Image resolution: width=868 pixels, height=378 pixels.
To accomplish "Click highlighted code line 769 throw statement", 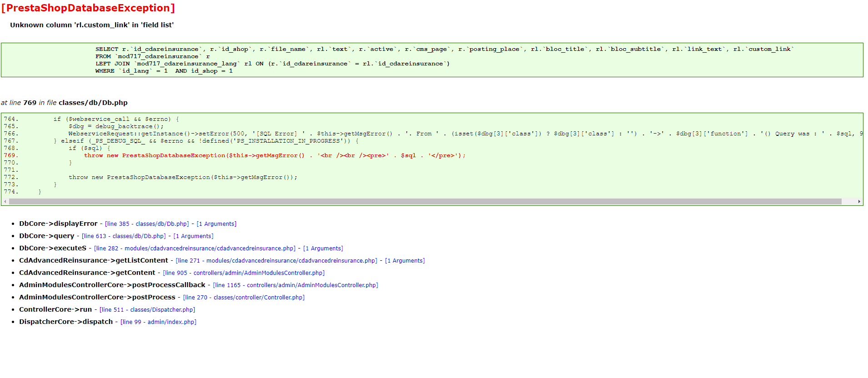I will (x=275, y=155).
